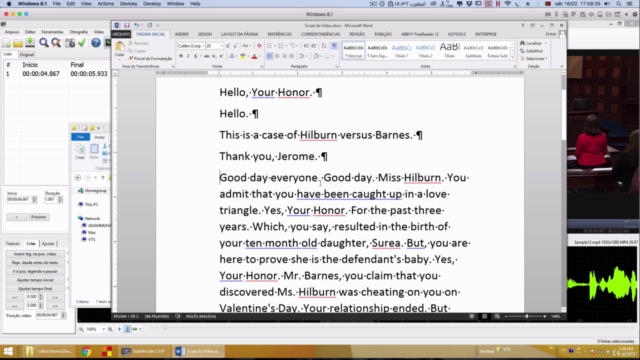Click the Word vertical scrollbar
The width and height of the screenshot is (640, 360).
pos(564,192)
